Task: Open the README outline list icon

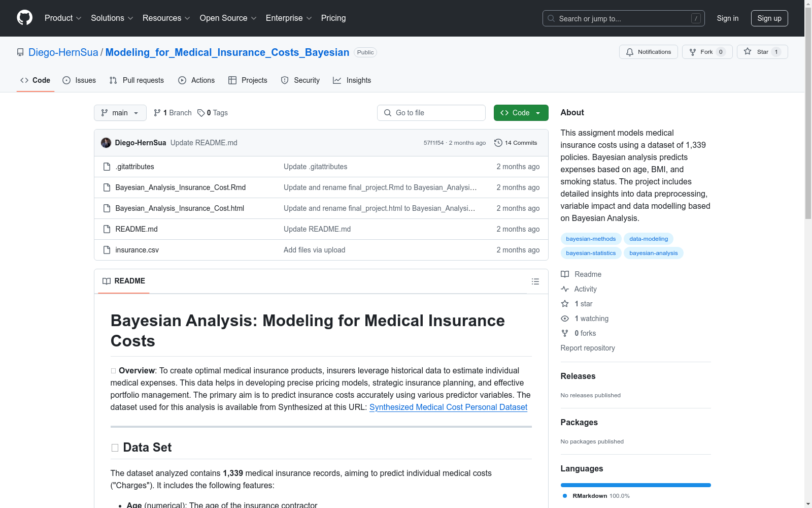Action: [x=535, y=281]
